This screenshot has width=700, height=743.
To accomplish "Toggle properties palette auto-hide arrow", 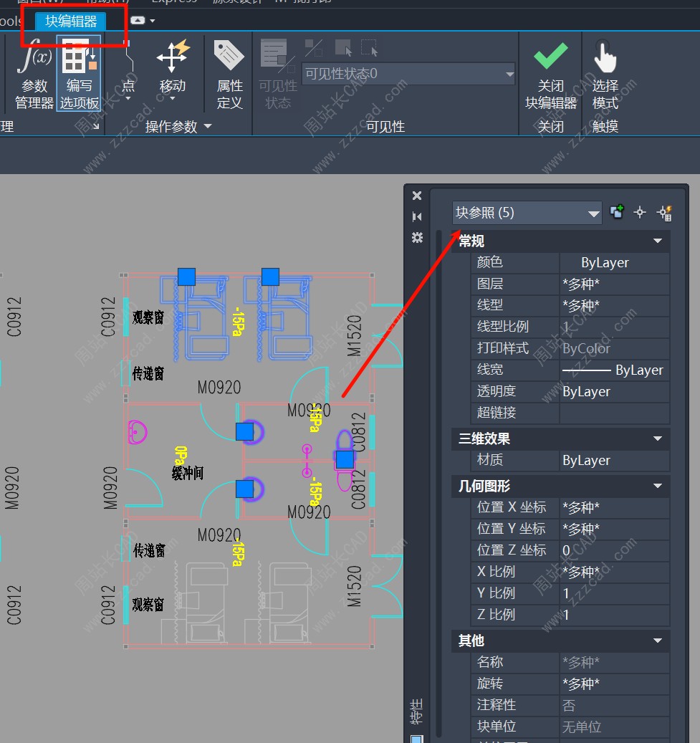I will tap(417, 216).
